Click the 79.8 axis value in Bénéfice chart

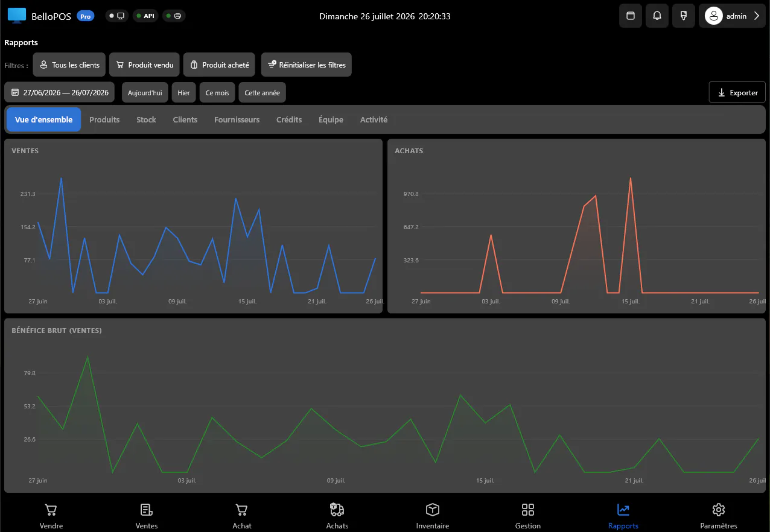pyautogui.click(x=30, y=373)
